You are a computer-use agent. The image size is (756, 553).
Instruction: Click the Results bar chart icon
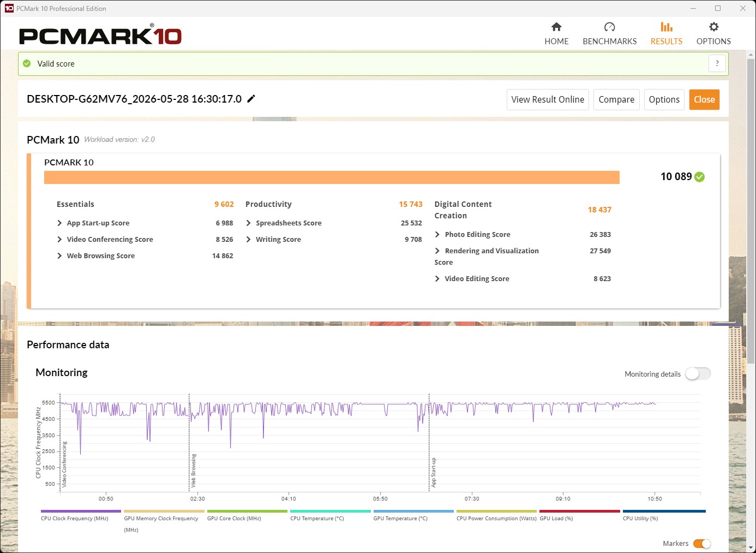point(666,27)
